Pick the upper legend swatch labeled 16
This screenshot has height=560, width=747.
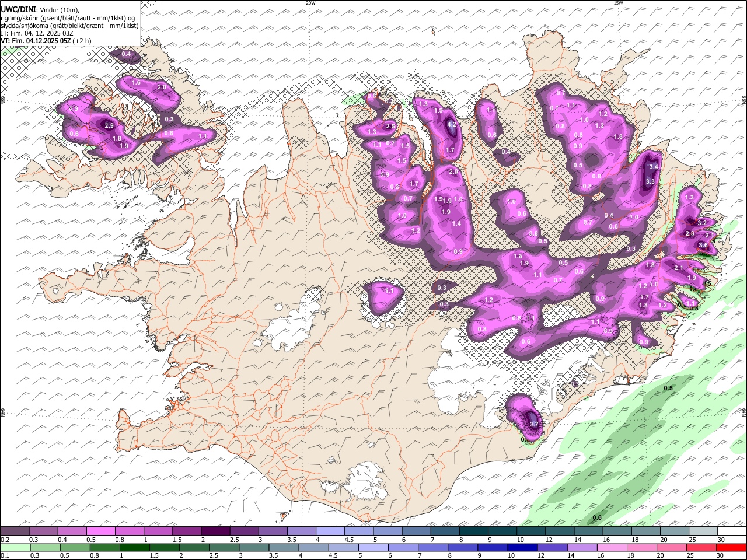click(x=616, y=531)
